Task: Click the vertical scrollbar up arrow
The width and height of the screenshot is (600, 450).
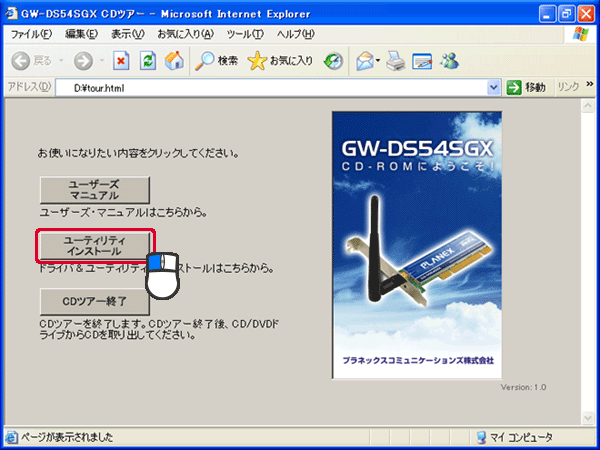Action: click(x=588, y=106)
